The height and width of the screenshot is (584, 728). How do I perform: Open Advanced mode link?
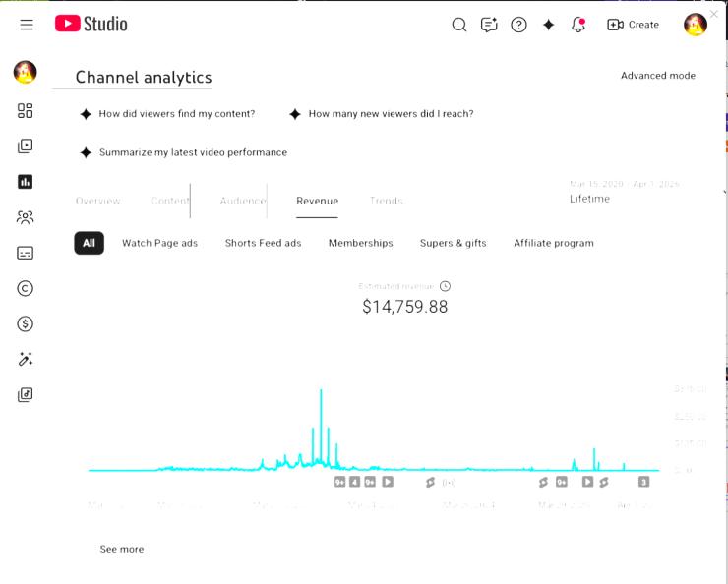point(657,76)
